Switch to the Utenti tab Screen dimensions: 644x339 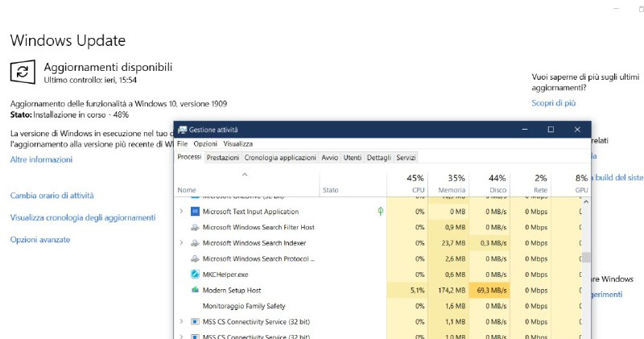pyautogui.click(x=353, y=157)
